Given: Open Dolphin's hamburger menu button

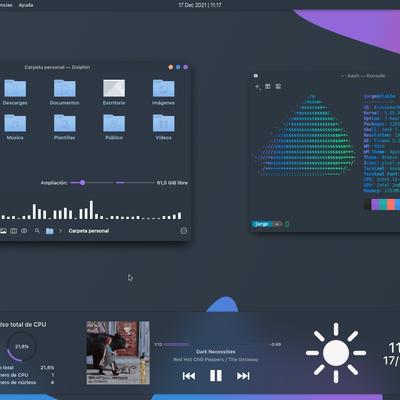Looking at the screenshot, I should (x=183, y=231).
